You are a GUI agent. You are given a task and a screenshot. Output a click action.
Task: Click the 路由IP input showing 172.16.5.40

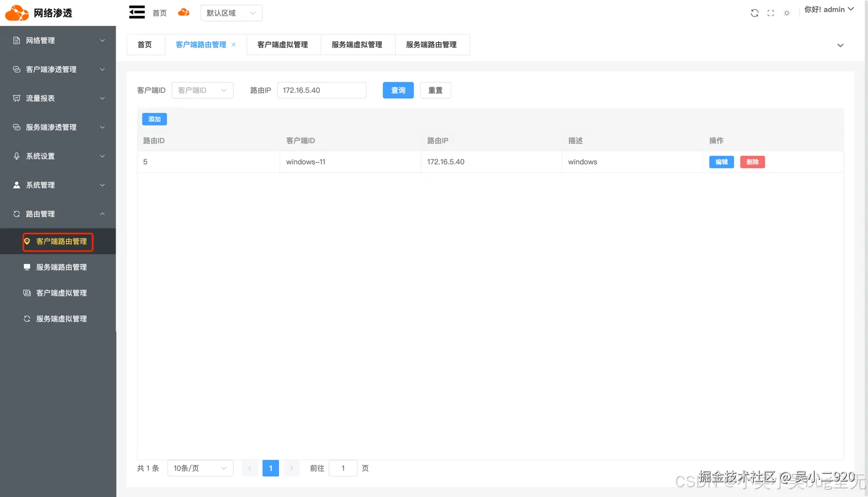click(x=321, y=90)
